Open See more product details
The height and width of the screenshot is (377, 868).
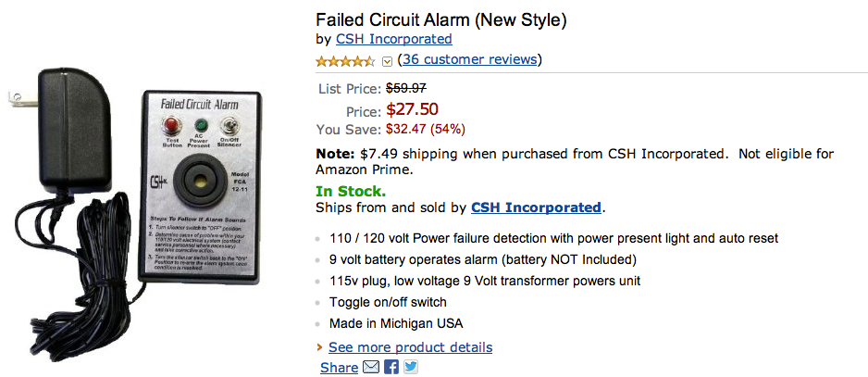coord(410,347)
